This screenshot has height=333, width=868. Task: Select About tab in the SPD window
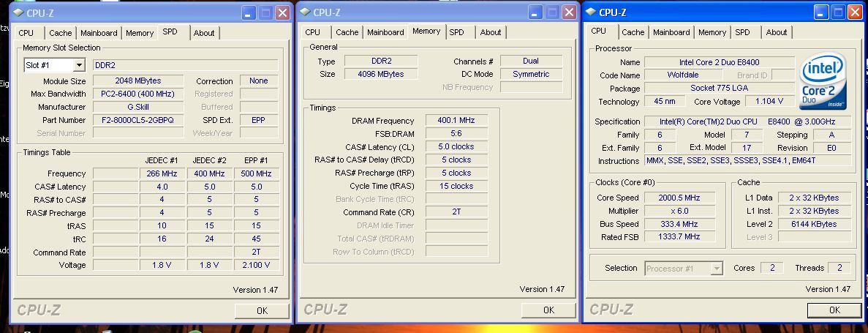(204, 33)
